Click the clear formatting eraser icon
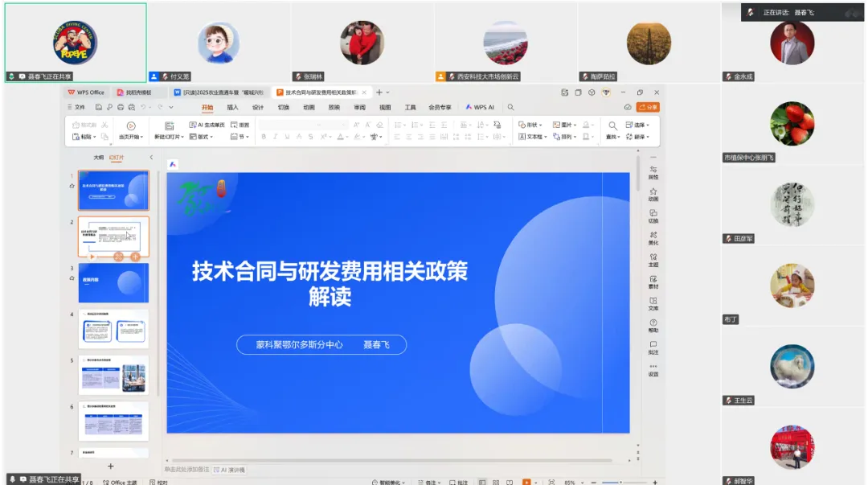This screenshot has height=485, width=868. coord(379,125)
